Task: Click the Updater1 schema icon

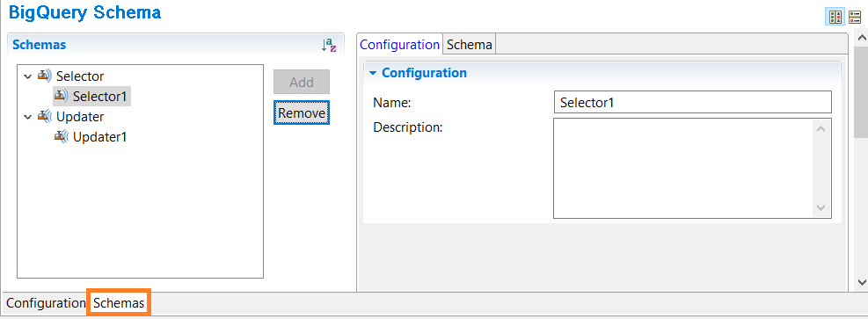Action: [62, 136]
